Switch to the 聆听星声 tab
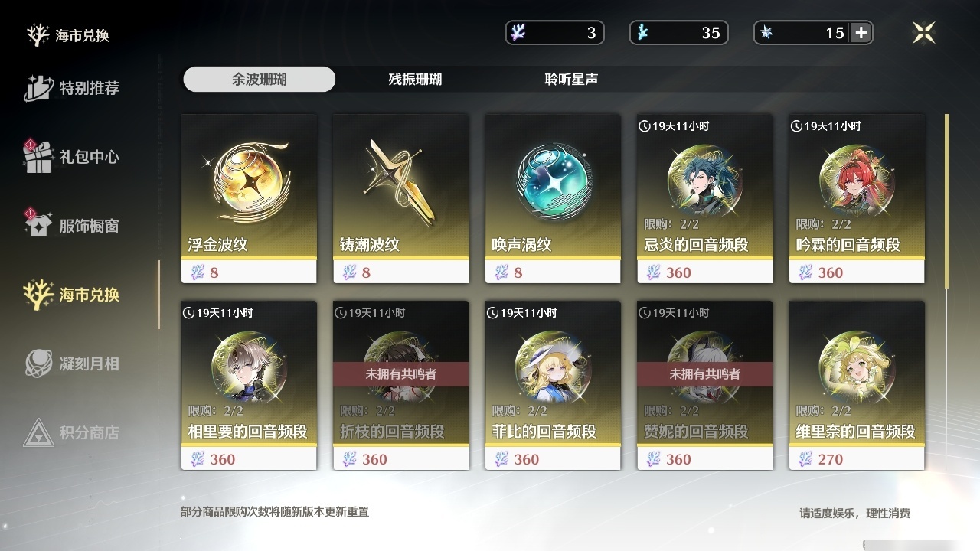This screenshot has width=980, height=551. (571, 80)
